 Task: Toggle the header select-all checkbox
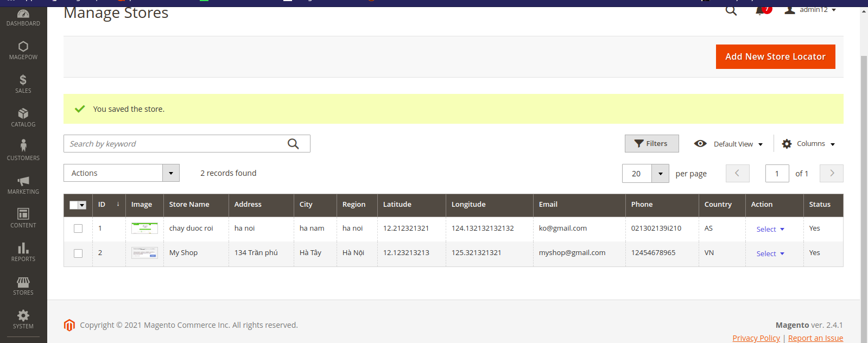74,205
